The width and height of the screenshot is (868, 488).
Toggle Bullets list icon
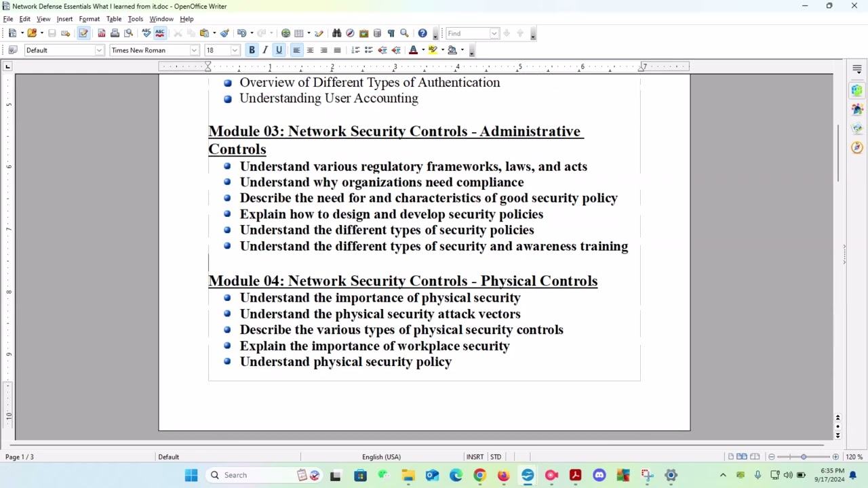tap(369, 50)
